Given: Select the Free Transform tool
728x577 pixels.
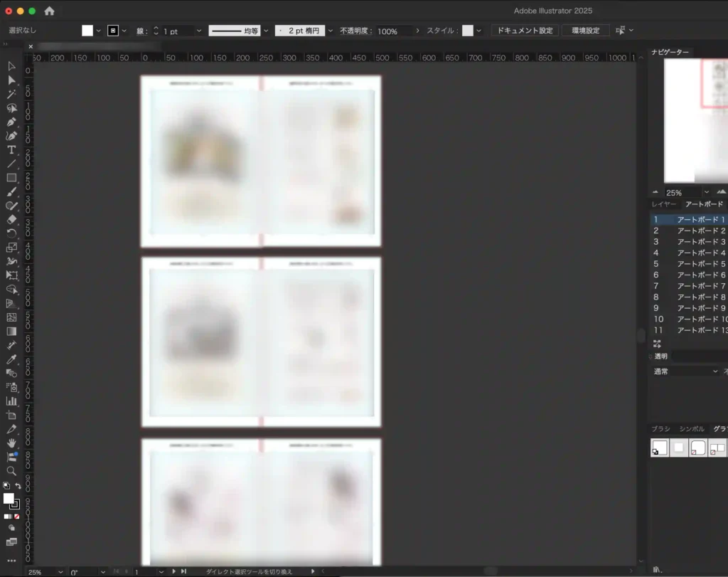Looking at the screenshot, I should (11, 275).
